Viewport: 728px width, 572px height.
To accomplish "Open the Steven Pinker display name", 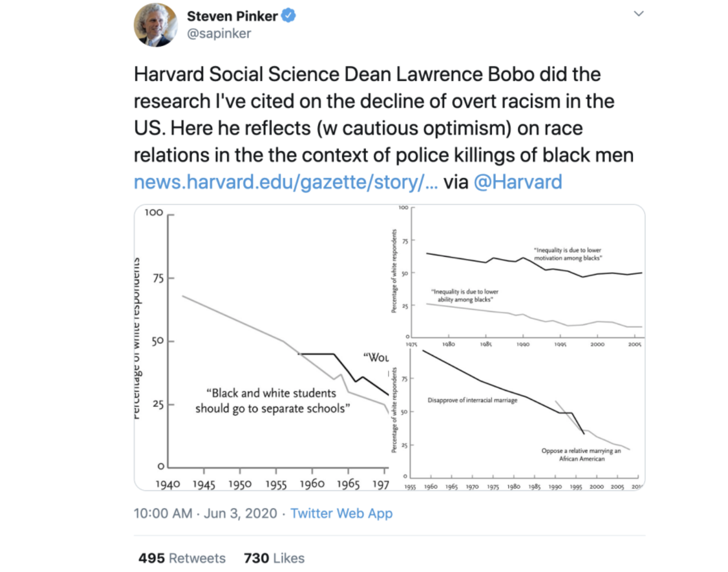I will (232, 16).
